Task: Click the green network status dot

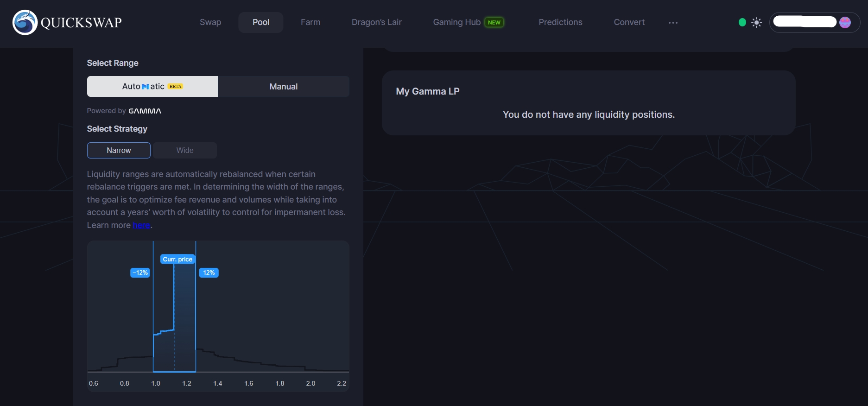Action: click(x=742, y=22)
